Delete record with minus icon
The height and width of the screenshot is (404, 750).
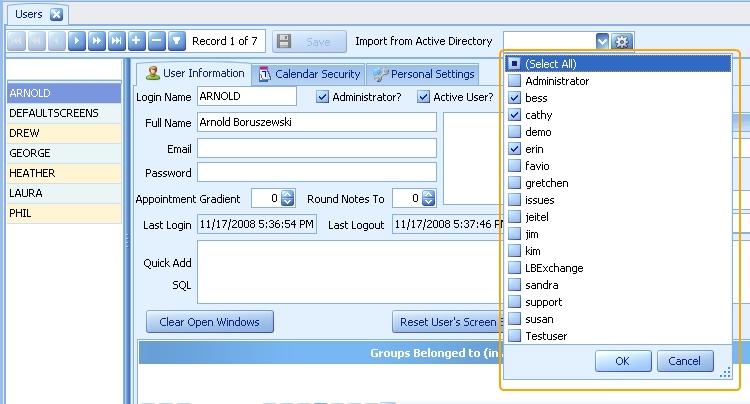click(x=156, y=41)
